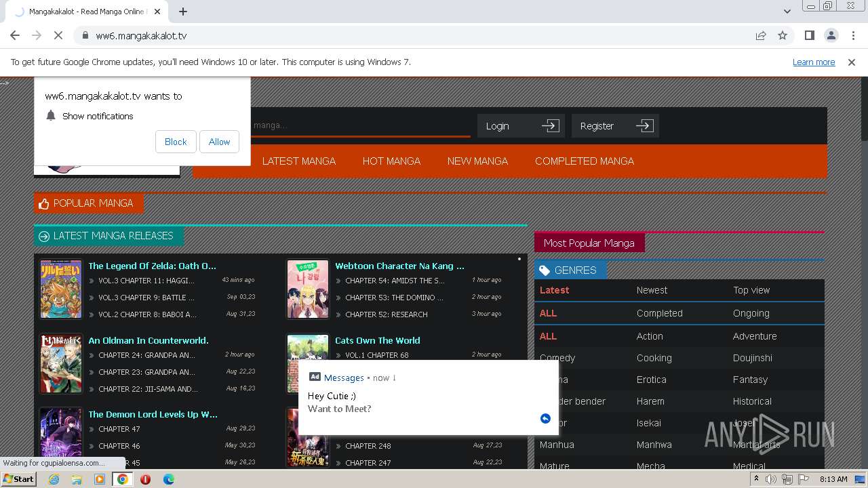The image size is (868, 488).
Task: Allow notifications from mangakakalot
Action: (219, 142)
